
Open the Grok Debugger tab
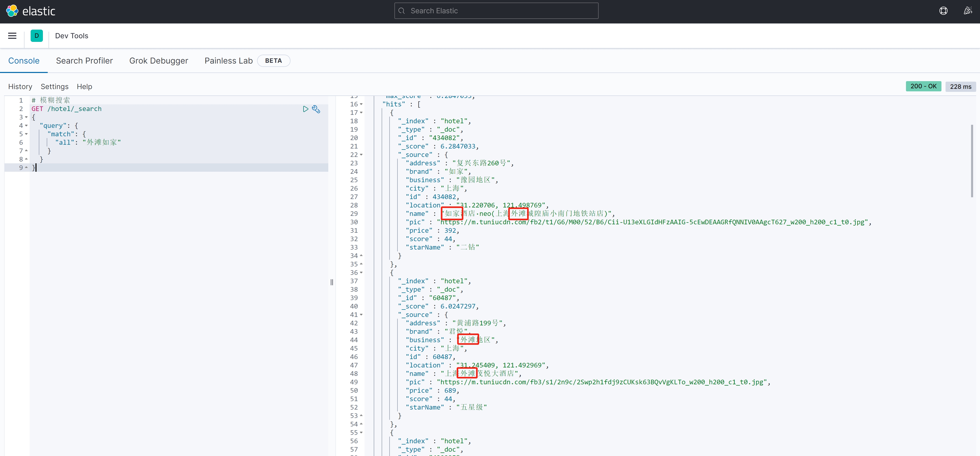[158, 61]
